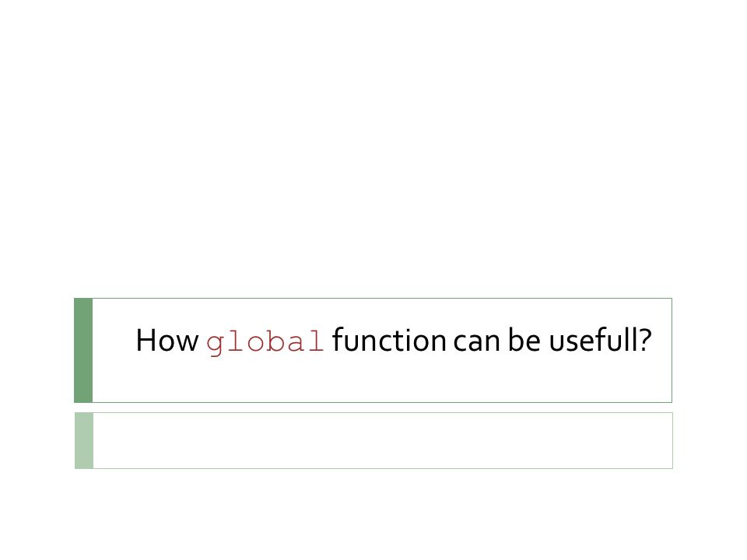The image size is (747, 560).
Task: Click the gap between title and subtitle boxes
Action: pos(373,408)
